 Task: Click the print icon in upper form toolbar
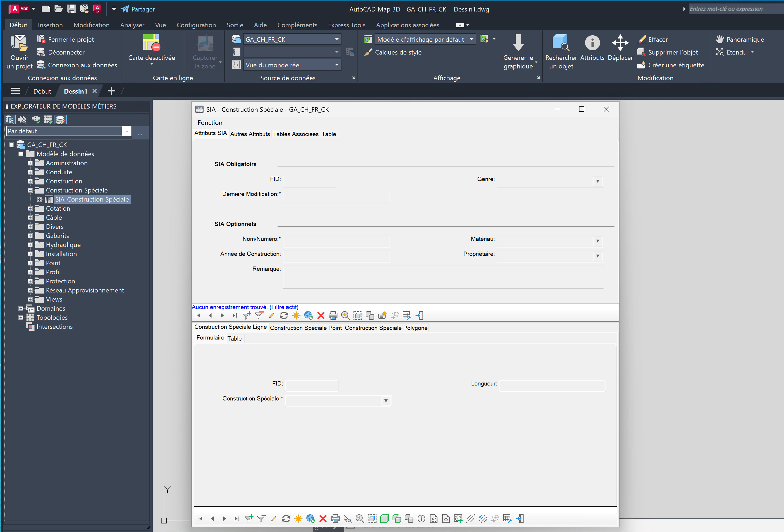(333, 315)
